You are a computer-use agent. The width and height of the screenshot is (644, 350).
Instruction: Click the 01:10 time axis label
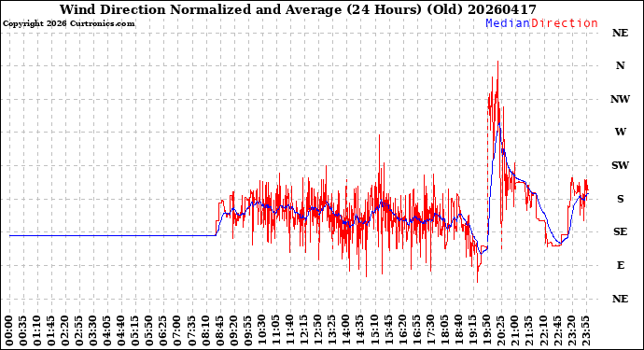click(37, 330)
